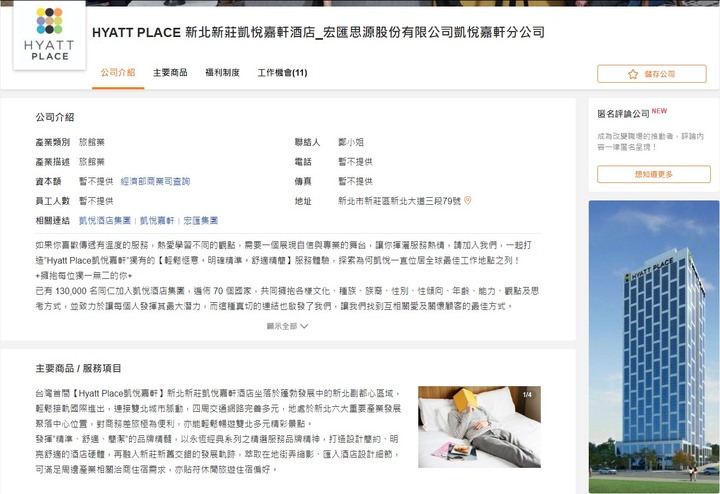Open the hotel room photo thumbnail
The image size is (720, 494).
pos(479,427)
